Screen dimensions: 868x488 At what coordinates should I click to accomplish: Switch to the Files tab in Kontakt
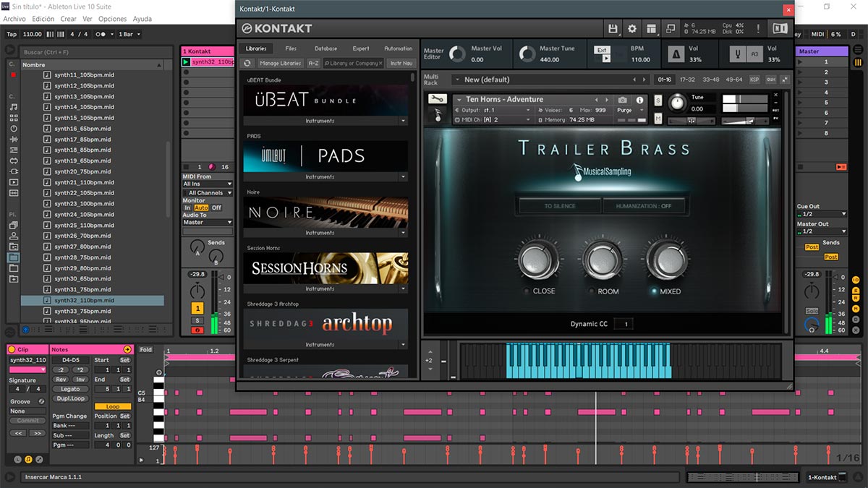click(291, 48)
